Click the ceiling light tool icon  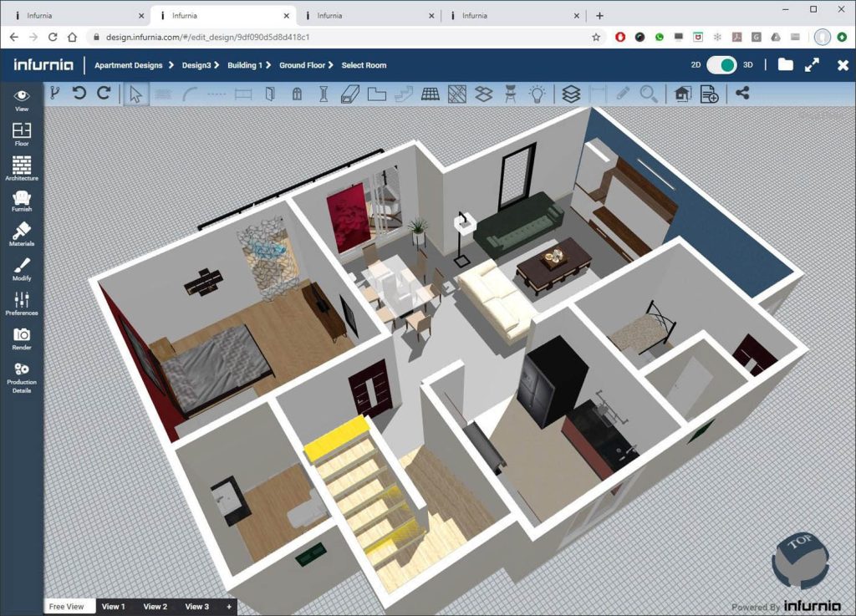(x=537, y=94)
